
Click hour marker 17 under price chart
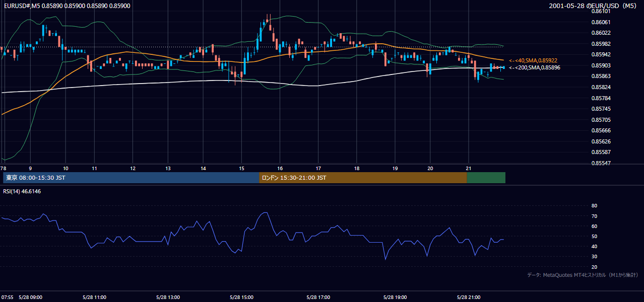click(x=318, y=168)
